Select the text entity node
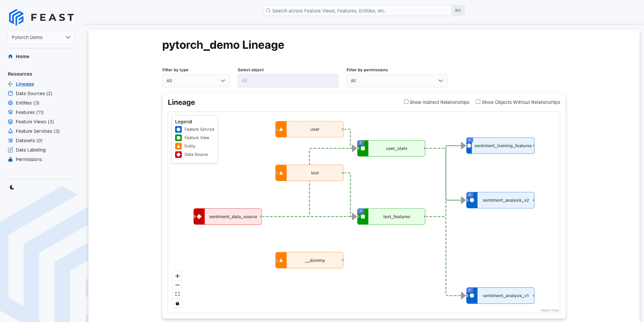 point(314,173)
